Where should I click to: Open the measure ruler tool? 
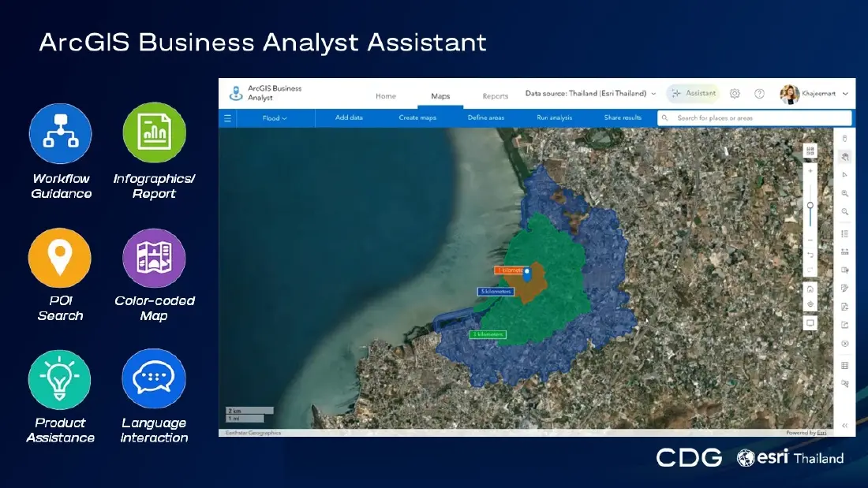click(x=845, y=251)
